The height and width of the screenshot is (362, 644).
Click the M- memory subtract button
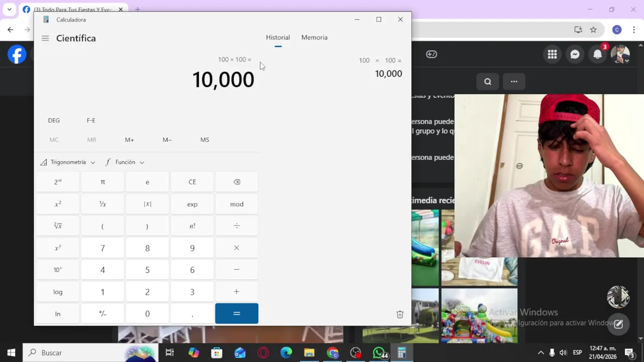[167, 140]
